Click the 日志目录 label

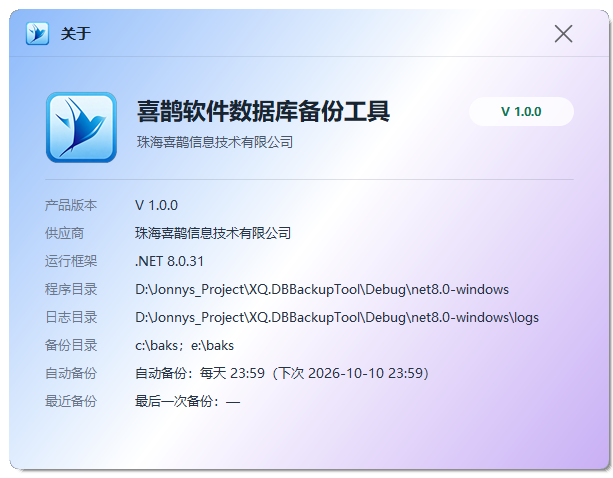(x=71, y=317)
